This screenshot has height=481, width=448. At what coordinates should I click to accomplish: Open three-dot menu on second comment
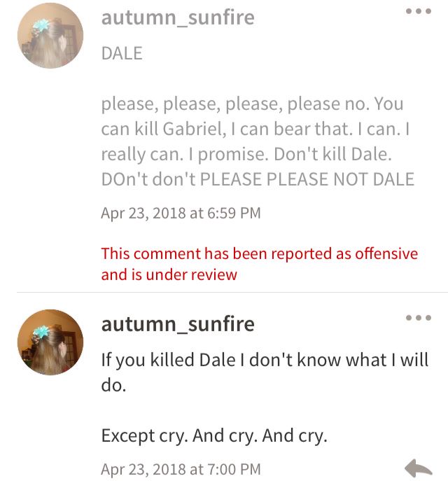pyautogui.click(x=419, y=317)
